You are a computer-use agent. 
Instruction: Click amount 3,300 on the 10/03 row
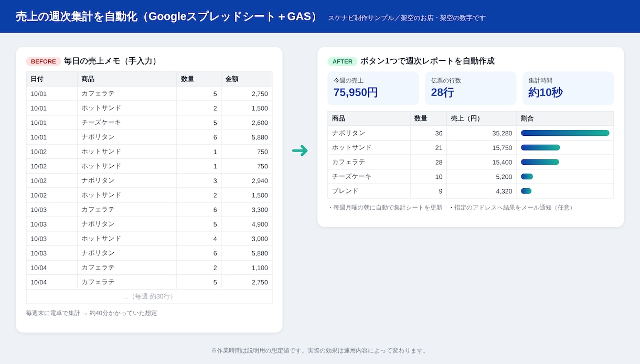[x=260, y=210]
